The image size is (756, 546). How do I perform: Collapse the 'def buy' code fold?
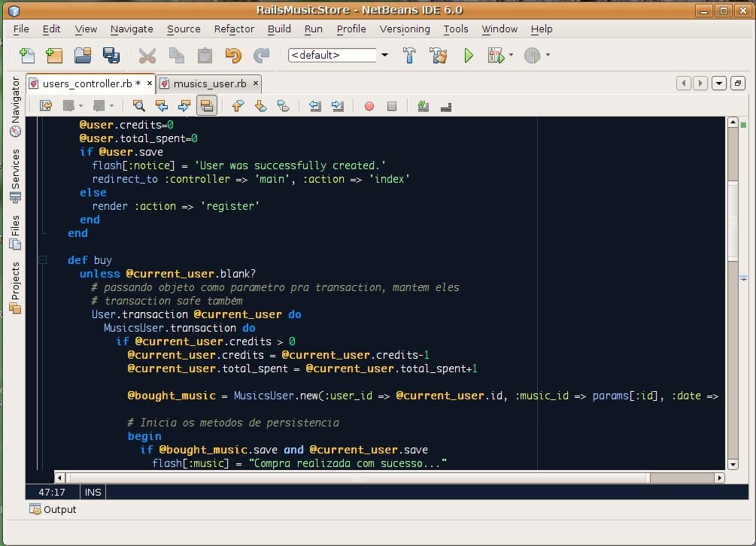click(x=42, y=260)
